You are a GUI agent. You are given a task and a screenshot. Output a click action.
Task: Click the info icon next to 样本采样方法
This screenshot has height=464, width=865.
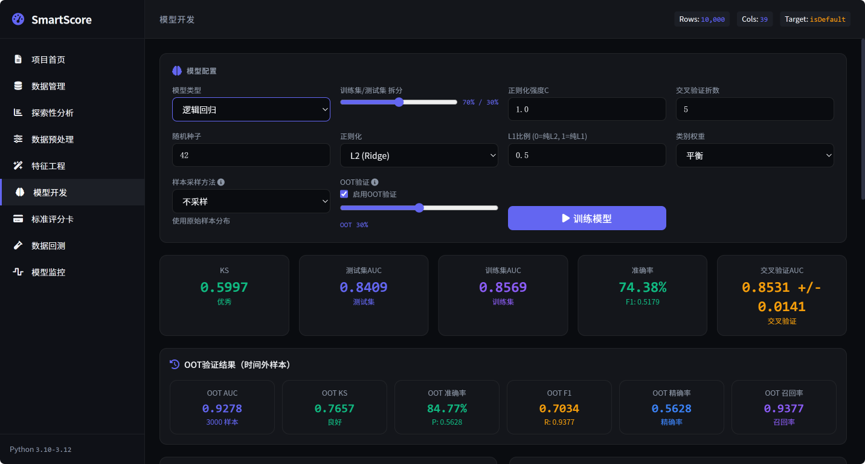pos(221,182)
